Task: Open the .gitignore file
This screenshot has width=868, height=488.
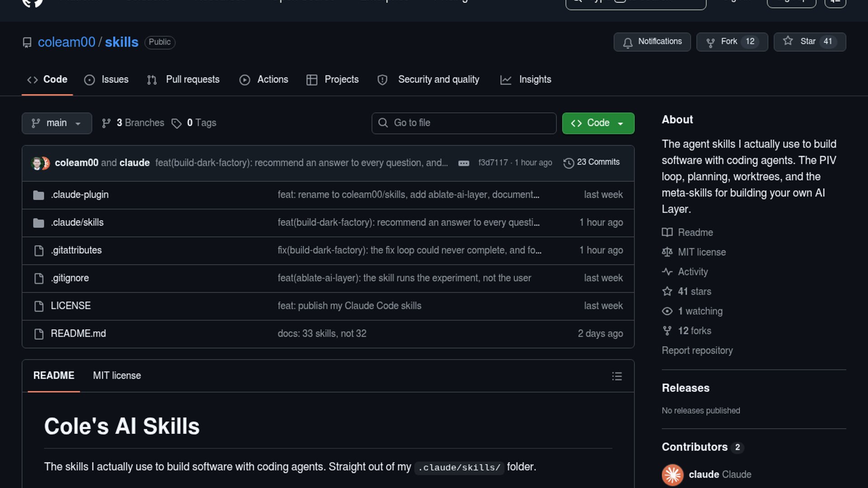Action: tap(70, 278)
